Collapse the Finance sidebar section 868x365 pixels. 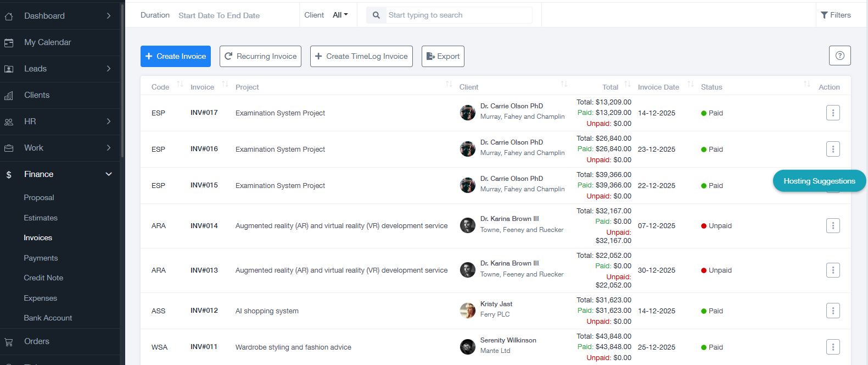coord(108,174)
